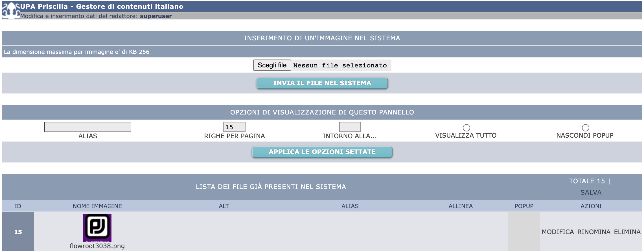The image size is (644, 251).
Task: Click the Allinea column header
Action: tap(461, 206)
